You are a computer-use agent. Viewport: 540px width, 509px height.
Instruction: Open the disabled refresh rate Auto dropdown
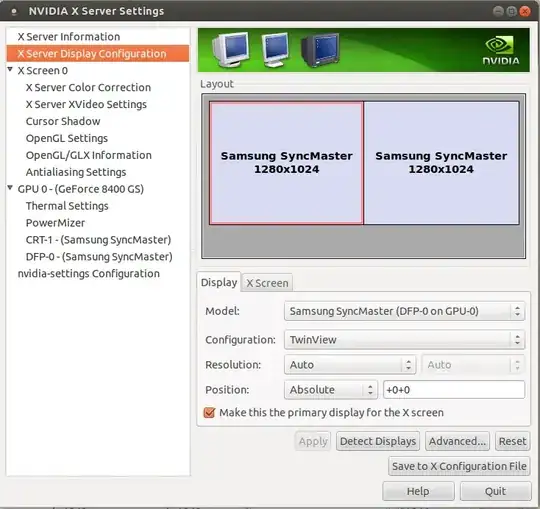pyautogui.click(x=473, y=365)
